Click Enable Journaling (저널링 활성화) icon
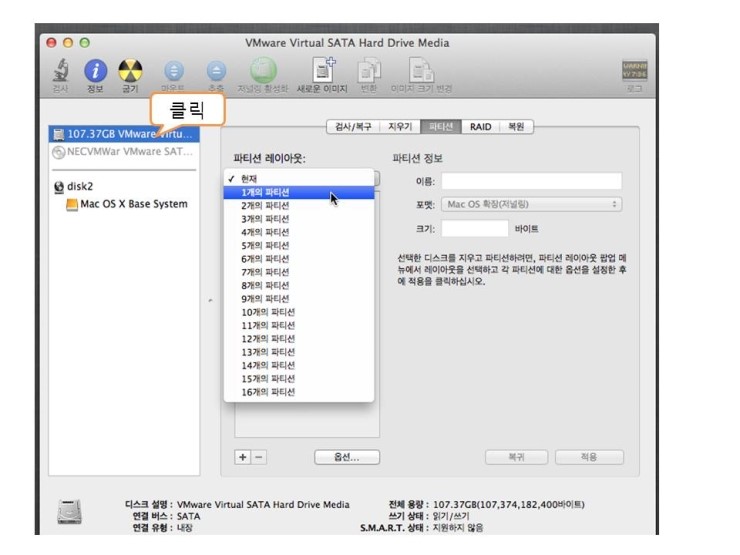The height and width of the screenshot is (555, 740). (263, 71)
